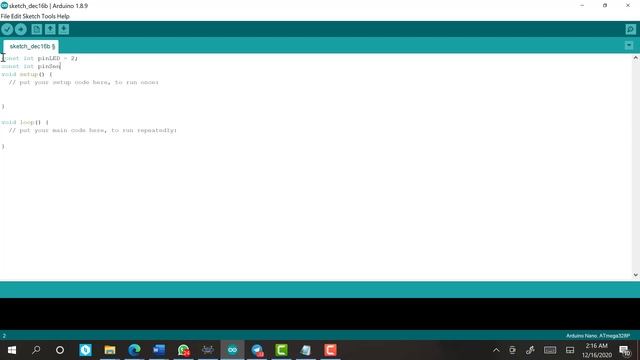This screenshot has width=640, height=360.
Task: Create a new sketch with New icon
Action: click(x=37, y=29)
